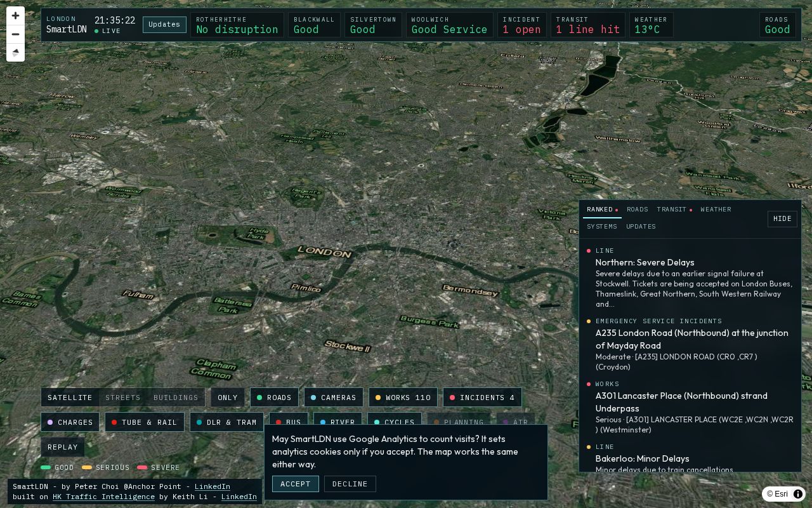Click the ONLY filter button

coord(228,398)
